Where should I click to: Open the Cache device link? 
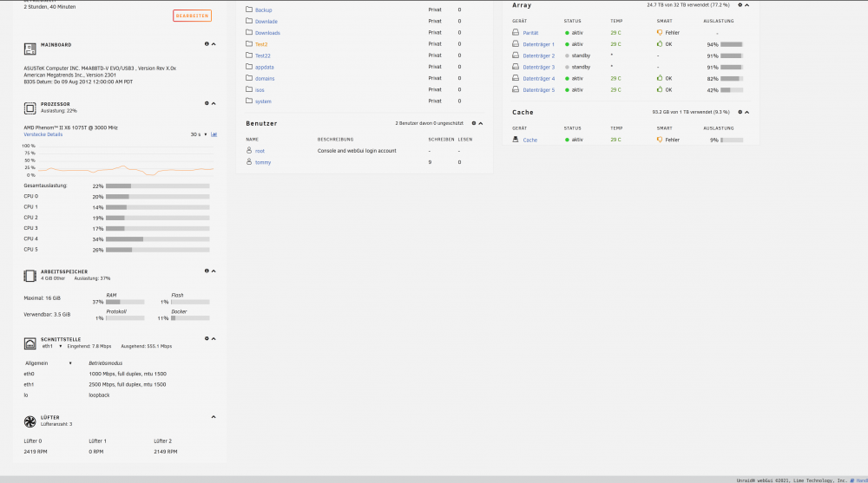click(530, 140)
